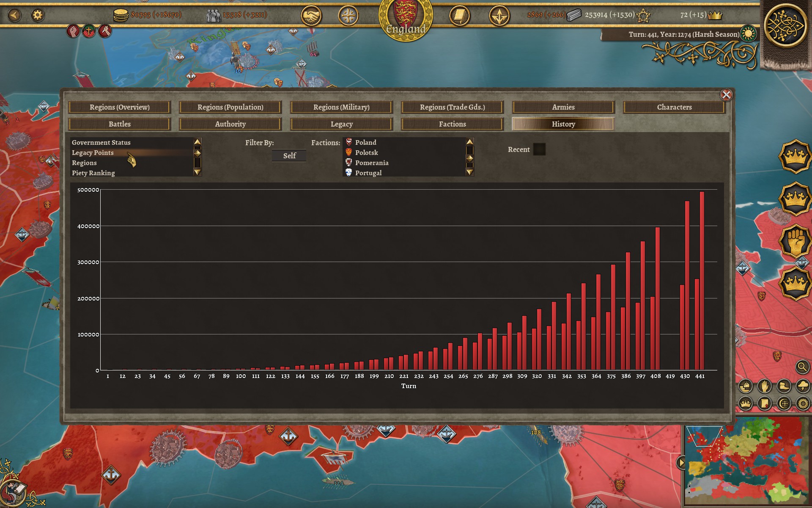Close the ledger panel with red X

(x=726, y=95)
